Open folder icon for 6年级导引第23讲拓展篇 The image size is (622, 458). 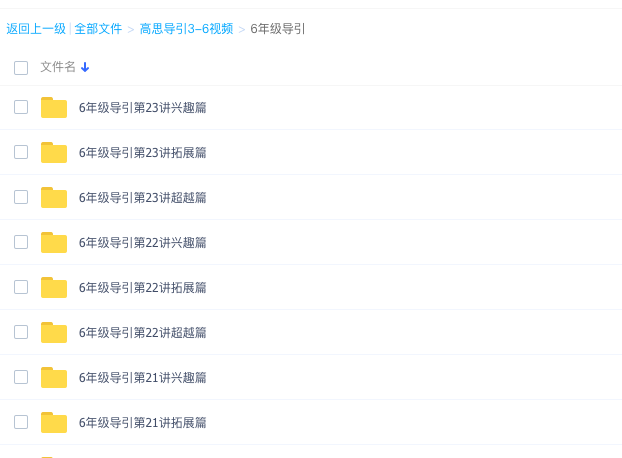click(54, 153)
